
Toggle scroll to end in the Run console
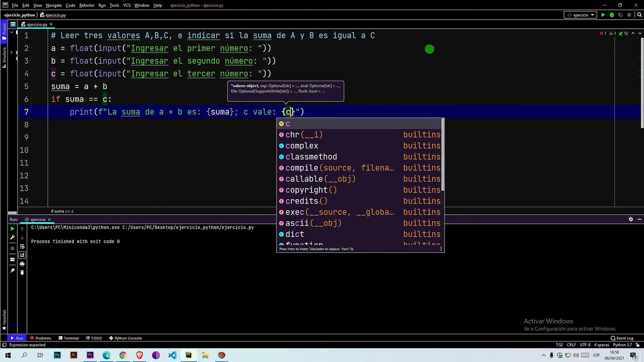pos(22,255)
